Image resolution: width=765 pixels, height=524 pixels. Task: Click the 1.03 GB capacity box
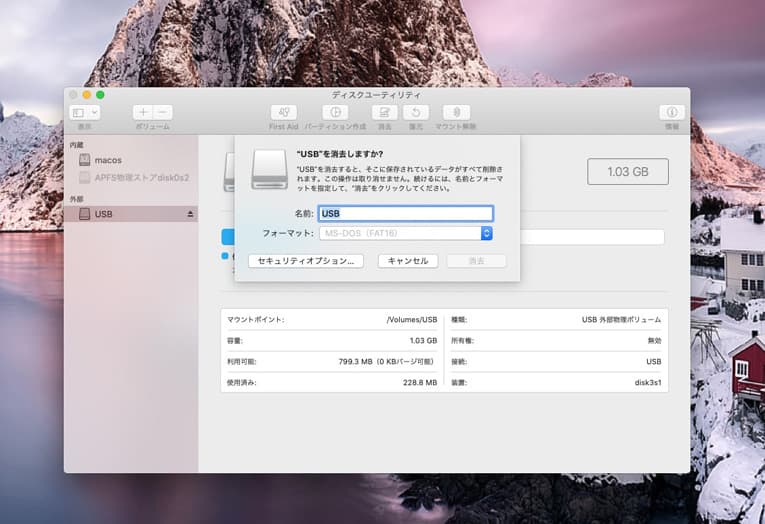tap(627, 171)
